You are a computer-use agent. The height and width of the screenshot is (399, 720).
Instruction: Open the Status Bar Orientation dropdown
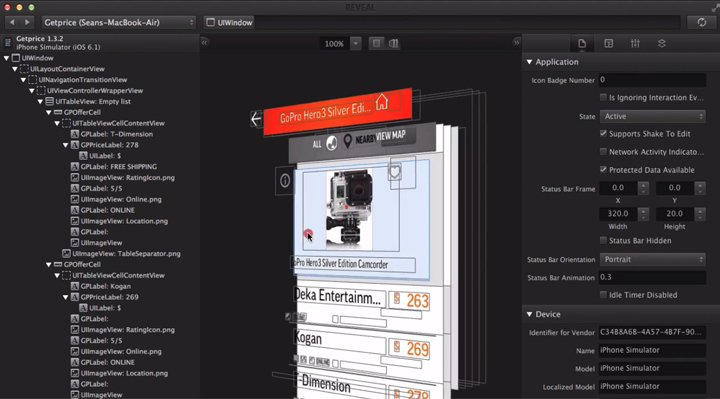coord(652,259)
